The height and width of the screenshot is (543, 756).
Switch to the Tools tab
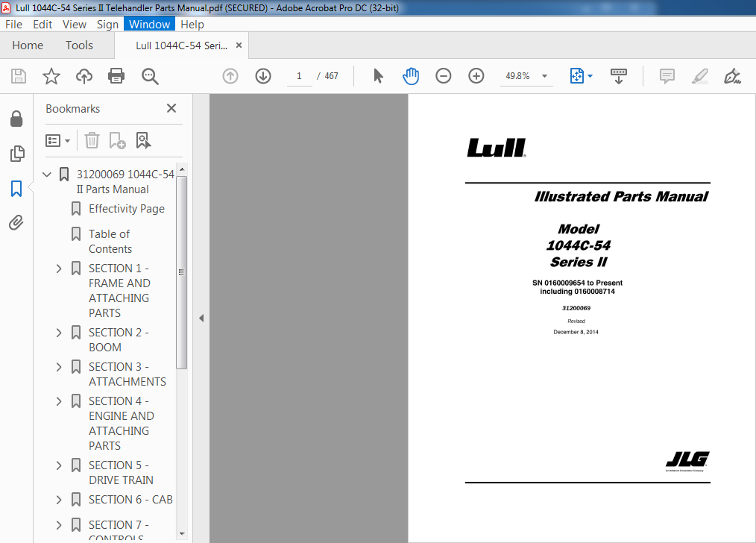pos(79,45)
